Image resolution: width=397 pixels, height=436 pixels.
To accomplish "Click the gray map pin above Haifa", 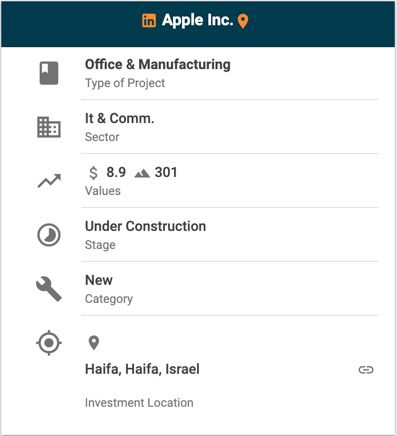I will point(94,343).
